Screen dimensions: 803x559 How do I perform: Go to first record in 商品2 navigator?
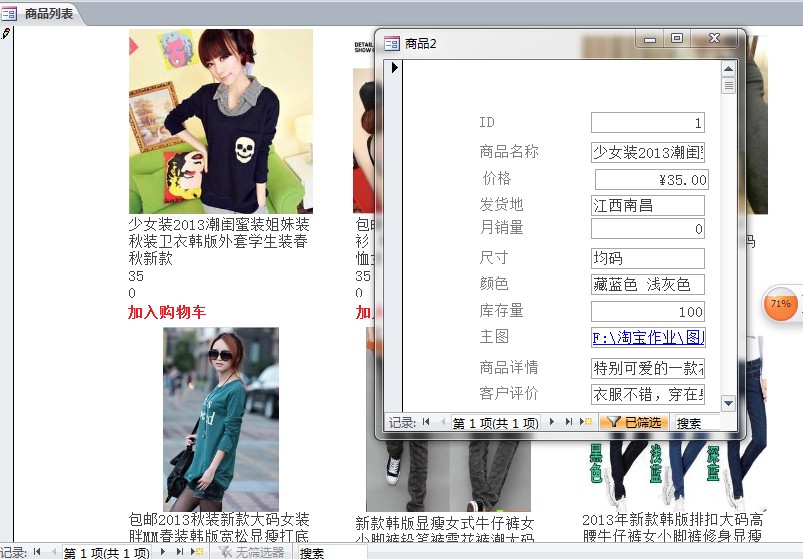(x=427, y=423)
